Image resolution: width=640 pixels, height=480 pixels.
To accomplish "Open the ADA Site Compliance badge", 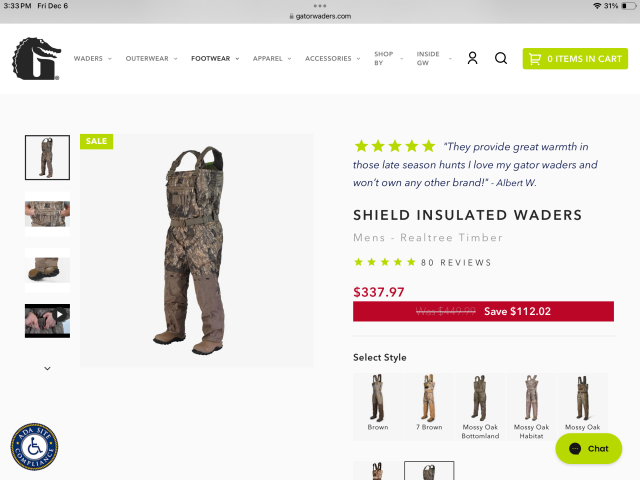I will [34, 447].
